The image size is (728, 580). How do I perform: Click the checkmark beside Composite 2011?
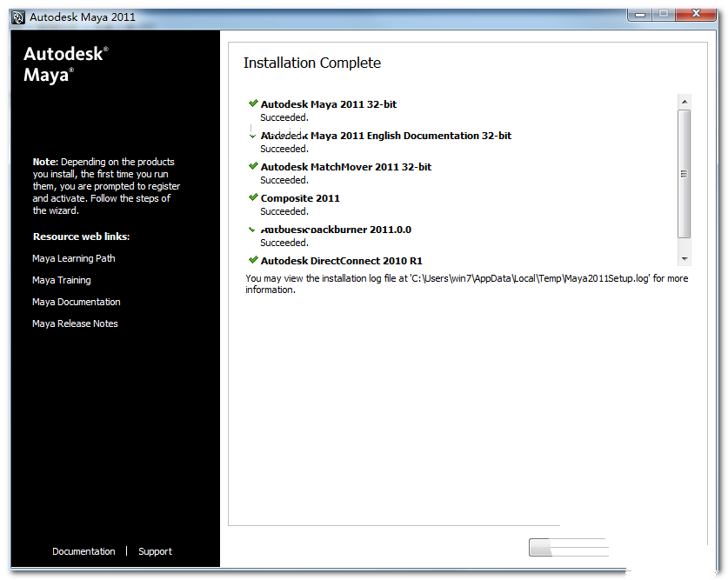tap(253, 197)
